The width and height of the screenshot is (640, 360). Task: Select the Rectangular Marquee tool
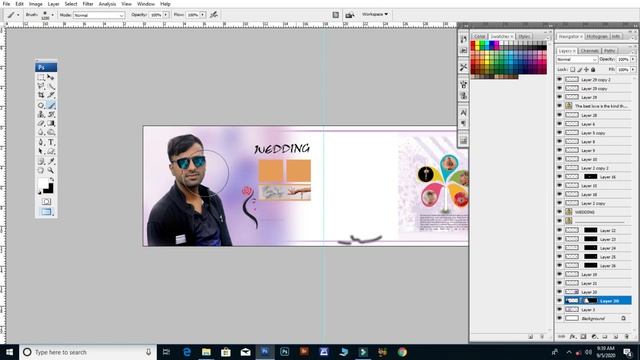tap(41, 77)
